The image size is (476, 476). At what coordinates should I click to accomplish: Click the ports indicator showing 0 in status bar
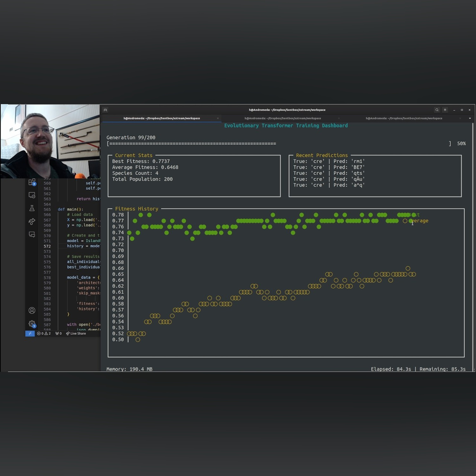click(58, 333)
